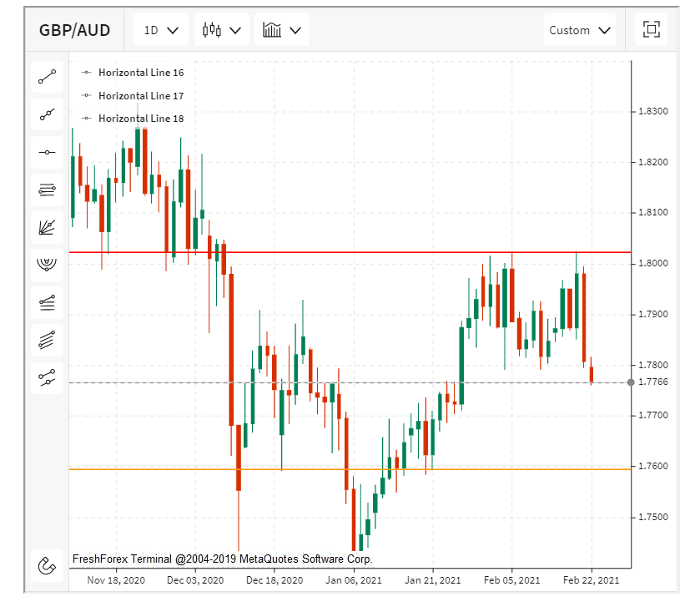Click the orange horizontal support line
The image size is (700, 607).
350,469
